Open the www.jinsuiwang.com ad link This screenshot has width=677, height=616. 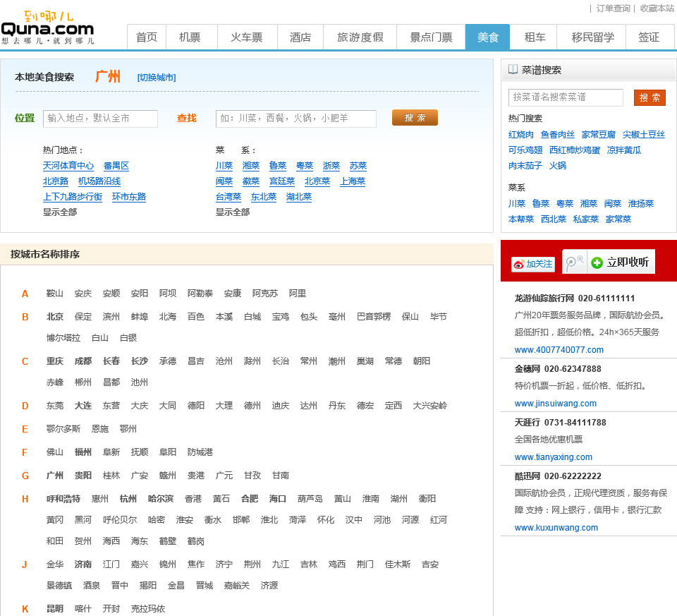(556, 404)
